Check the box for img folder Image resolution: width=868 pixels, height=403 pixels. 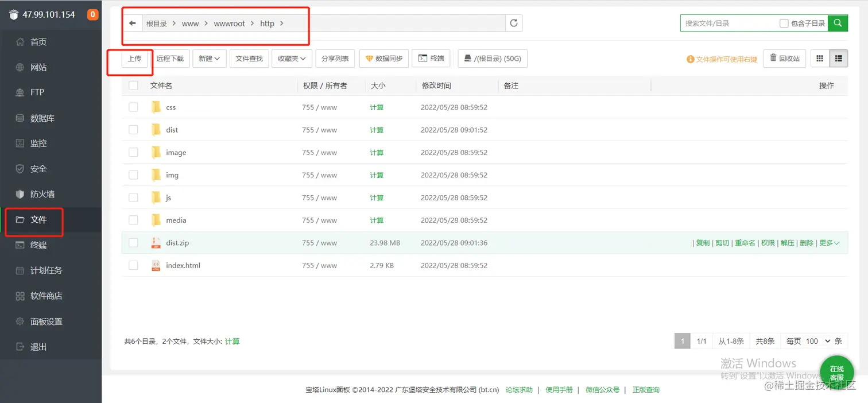point(134,175)
